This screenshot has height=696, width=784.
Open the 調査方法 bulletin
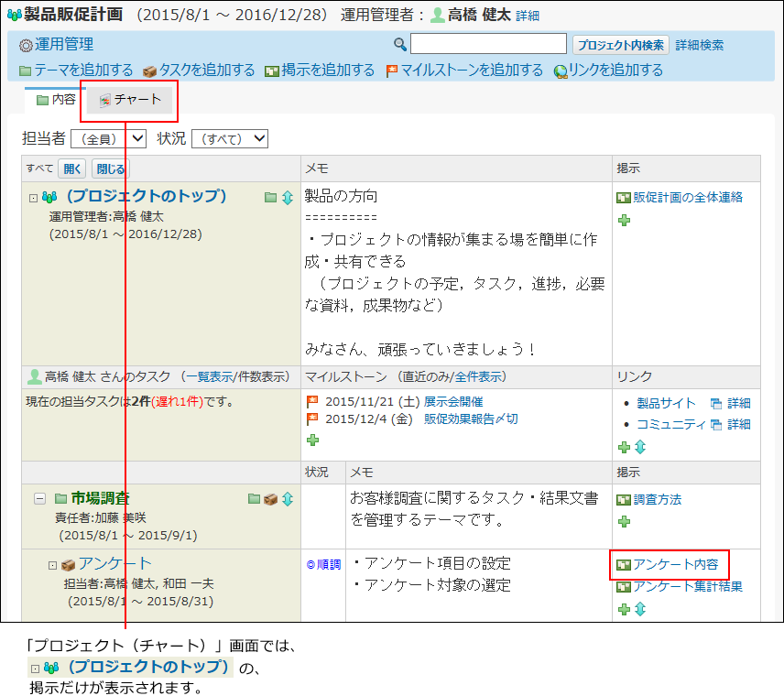(657, 499)
